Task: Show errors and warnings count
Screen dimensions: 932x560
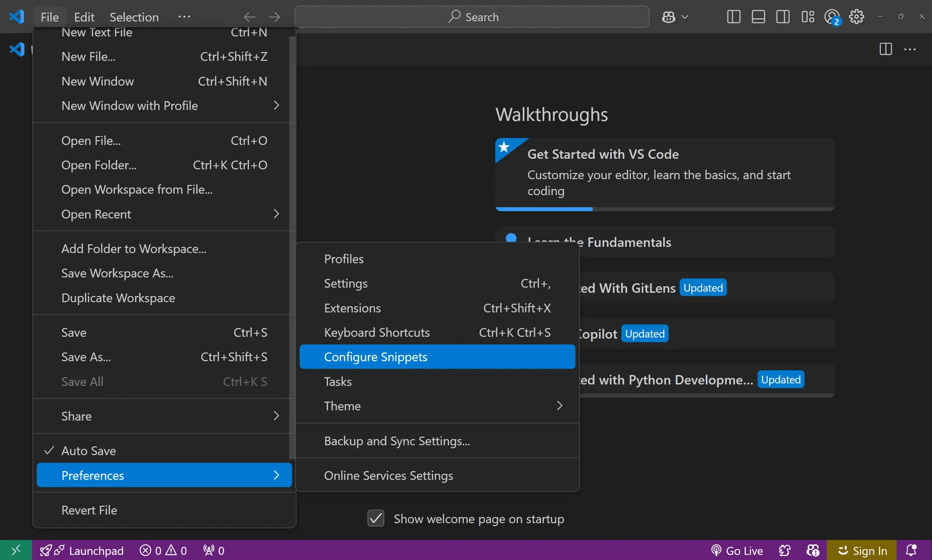Action: coord(163,550)
